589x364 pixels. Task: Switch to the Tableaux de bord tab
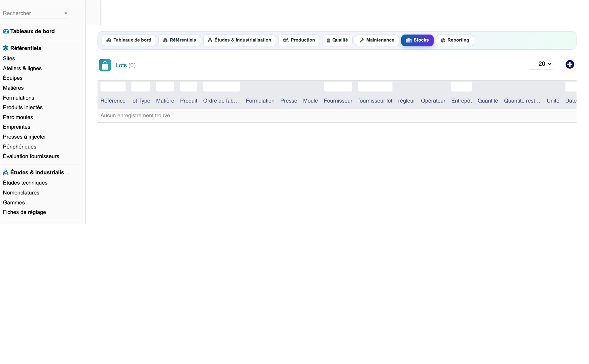pyautogui.click(x=129, y=40)
